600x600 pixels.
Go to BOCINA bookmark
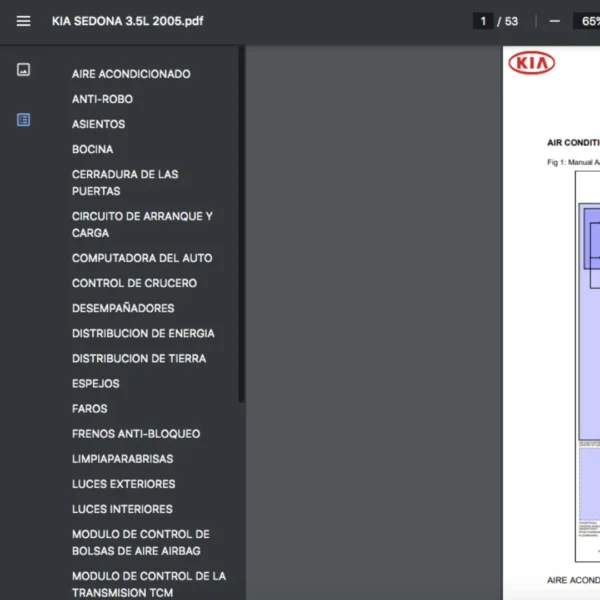click(92, 149)
